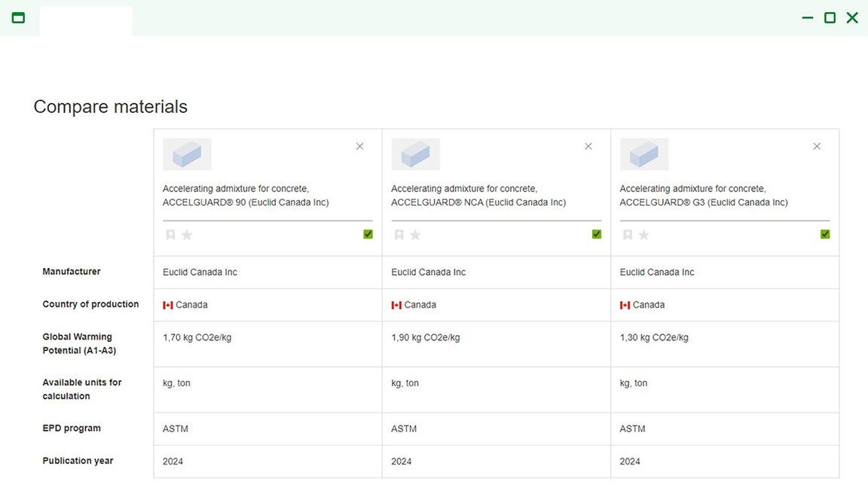Click the app window icon in title bar
Screen dimensions: 868x503
point(18,18)
